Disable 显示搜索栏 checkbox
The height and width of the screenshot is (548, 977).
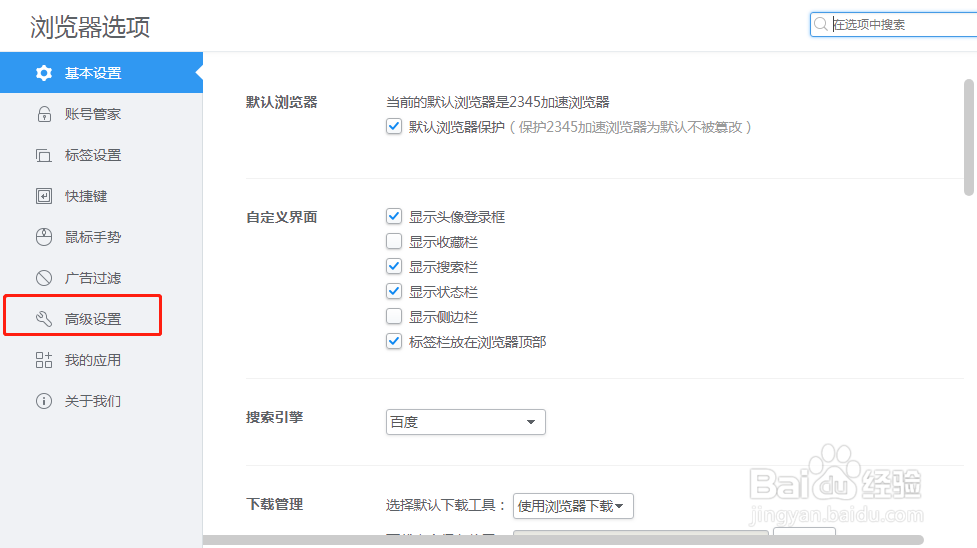click(394, 266)
